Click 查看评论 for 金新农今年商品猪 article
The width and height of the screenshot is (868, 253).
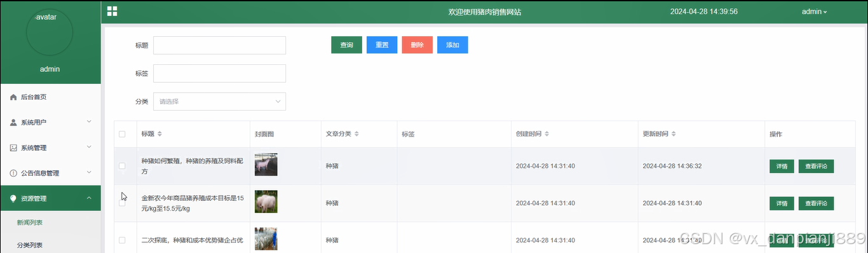click(816, 203)
